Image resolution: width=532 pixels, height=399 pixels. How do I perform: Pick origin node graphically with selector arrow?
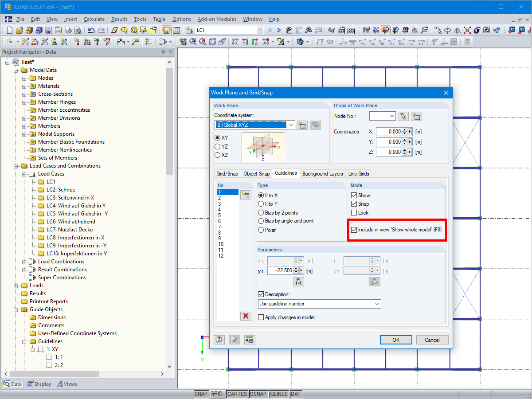pyautogui.click(x=403, y=116)
